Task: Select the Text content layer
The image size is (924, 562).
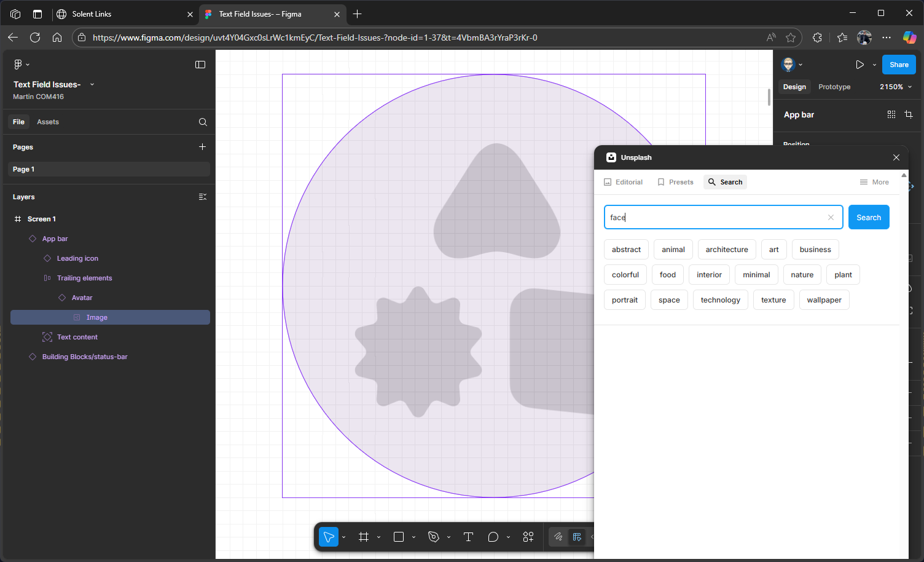Action: [77, 337]
